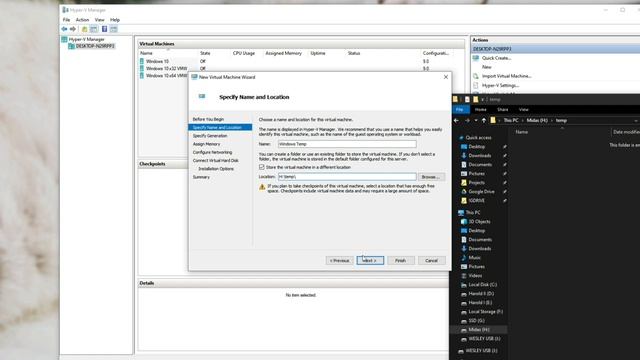Sort virtual machines by State column
The image size is (640, 360).
(x=205, y=53)
